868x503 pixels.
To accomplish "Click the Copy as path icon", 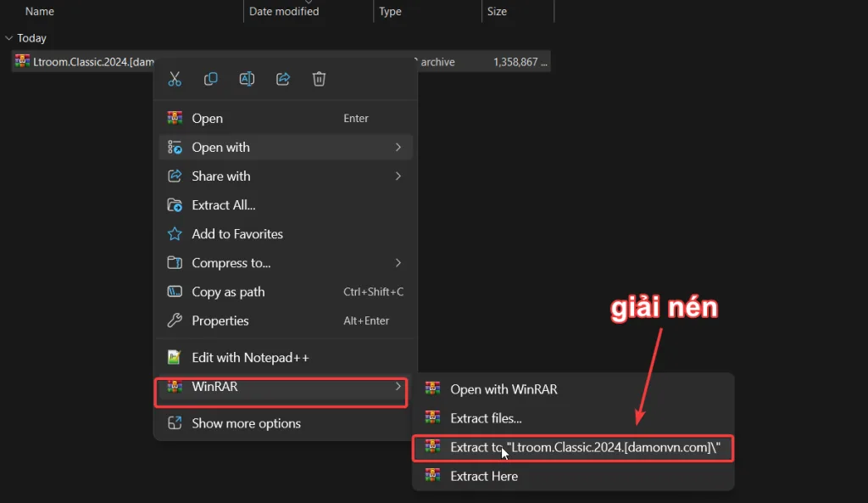I will 175,292.
